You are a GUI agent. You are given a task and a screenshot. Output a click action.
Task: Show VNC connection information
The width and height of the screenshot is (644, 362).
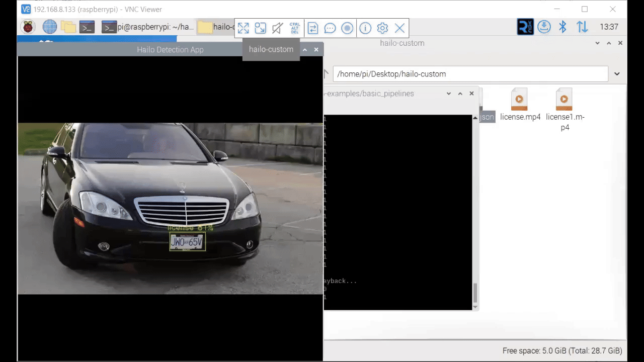pos(365,28)
